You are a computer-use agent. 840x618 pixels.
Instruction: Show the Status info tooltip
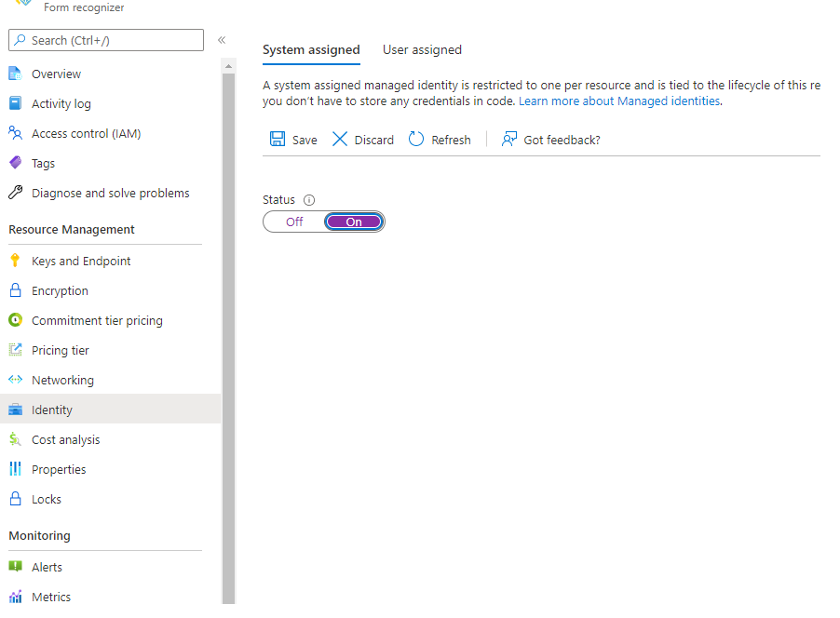pyautogui.click(x=307, y=199)
